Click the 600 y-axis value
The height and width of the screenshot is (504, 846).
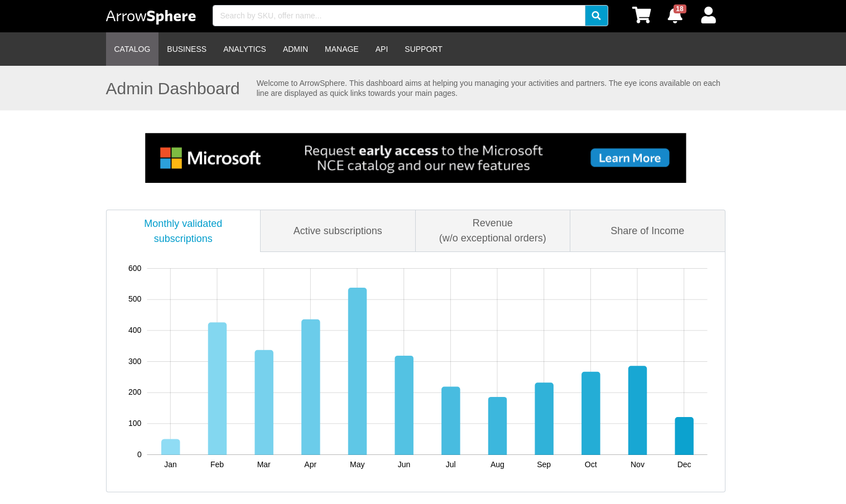135,268
